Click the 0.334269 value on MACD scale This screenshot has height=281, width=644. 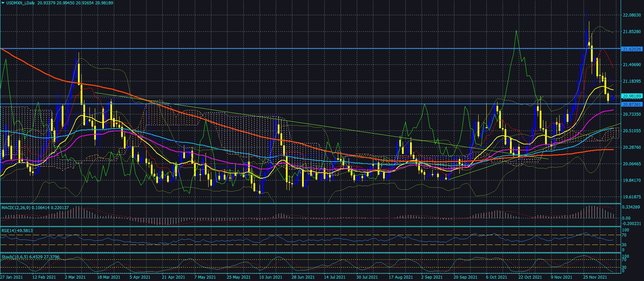(x=631, y=207)
